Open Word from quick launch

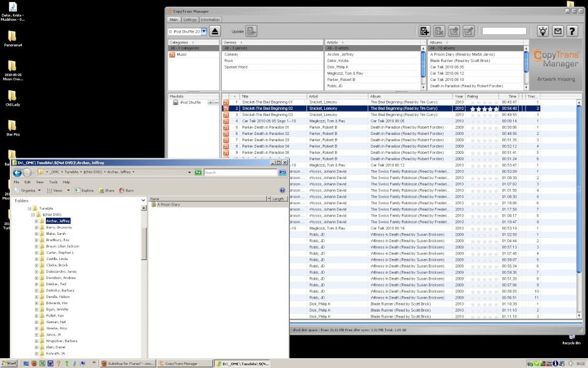(50, 364)
